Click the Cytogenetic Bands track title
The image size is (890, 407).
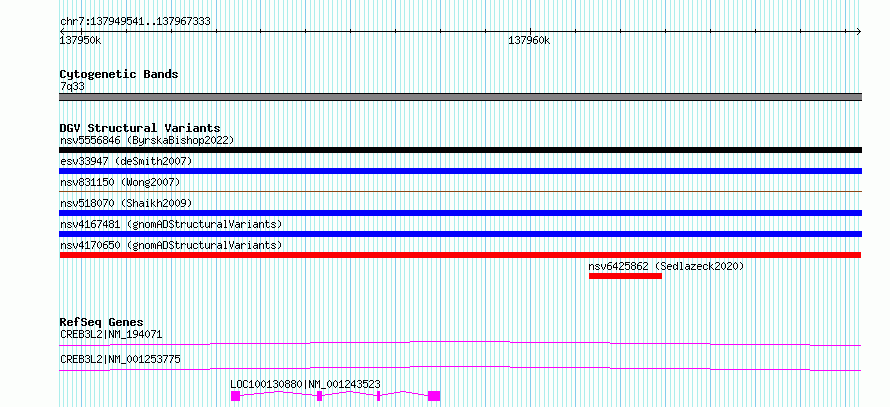[119, 74]
